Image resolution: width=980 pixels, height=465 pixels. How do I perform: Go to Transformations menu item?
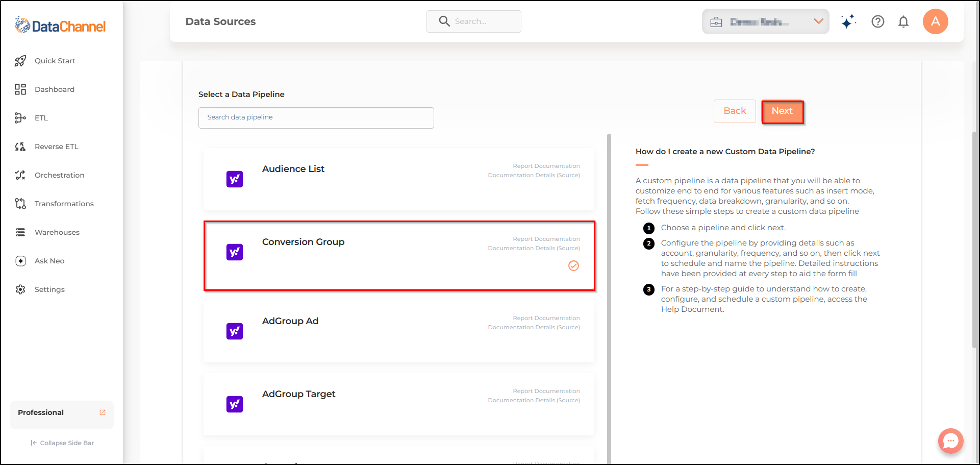point(64,204)
